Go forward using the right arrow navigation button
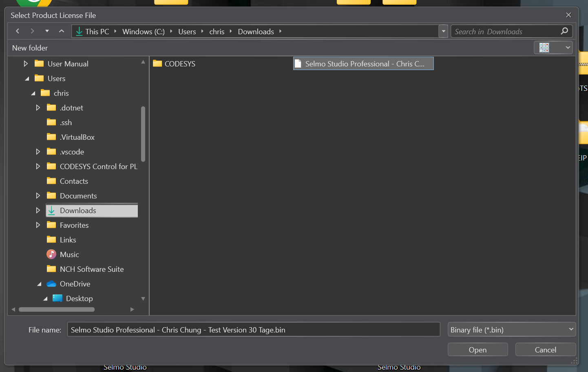The width and height of the screenshot is (588, 372). coord(32,31)
